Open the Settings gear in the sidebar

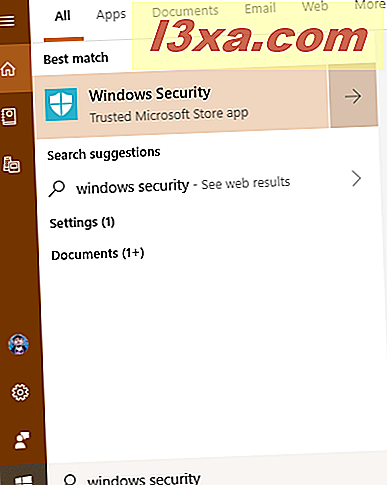(20, 392)
